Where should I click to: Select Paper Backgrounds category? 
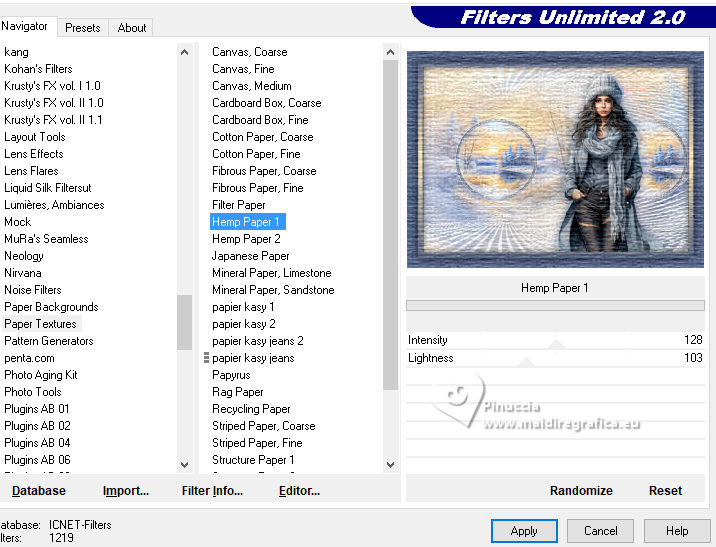[x=51, y=307]
